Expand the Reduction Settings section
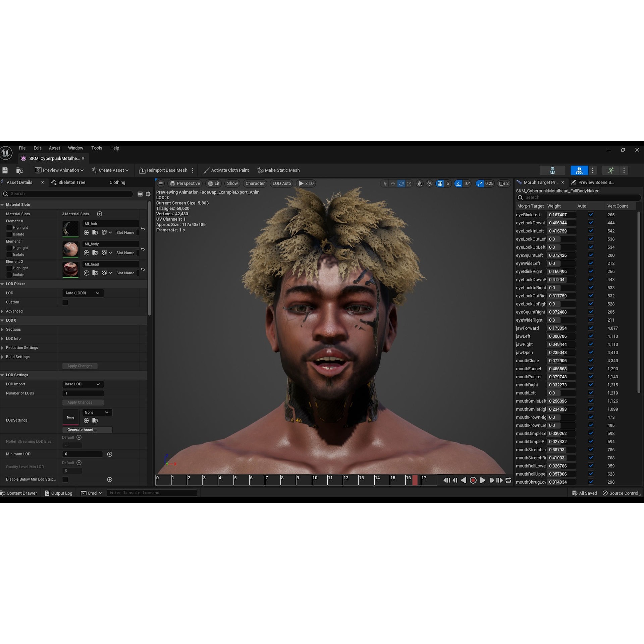Viewport: 644px width, 644px height. tap(22, 347)
